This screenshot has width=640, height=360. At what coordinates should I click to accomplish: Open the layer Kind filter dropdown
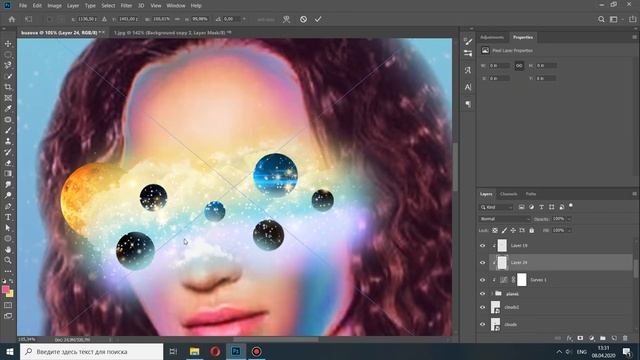tap(496, 207)
